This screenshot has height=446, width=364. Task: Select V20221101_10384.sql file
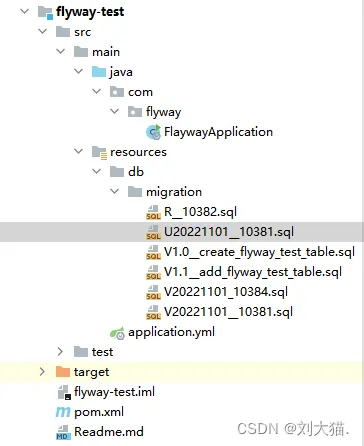pyautogui.click(x=226, y=292)
